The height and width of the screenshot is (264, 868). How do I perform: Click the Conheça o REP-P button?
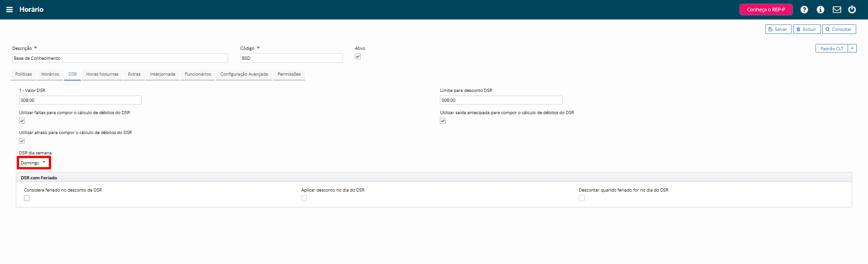(x=766, y=10)
